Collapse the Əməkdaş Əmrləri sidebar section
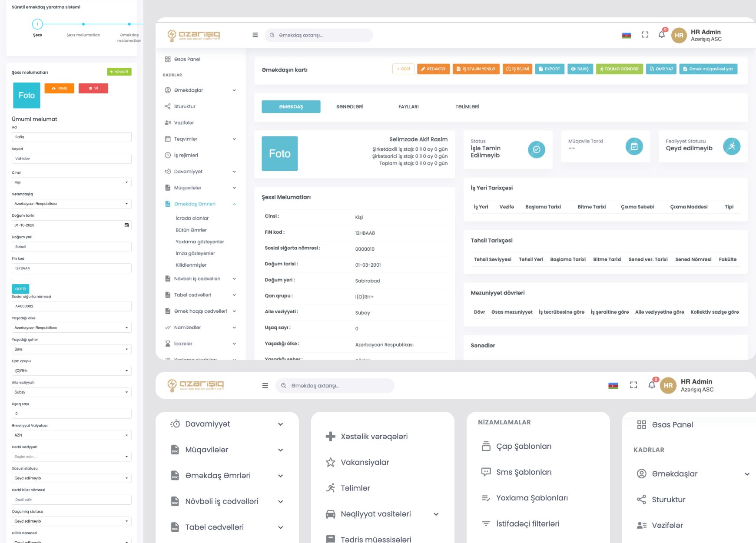This screenshot has height=543, width=756. point(200,204)
